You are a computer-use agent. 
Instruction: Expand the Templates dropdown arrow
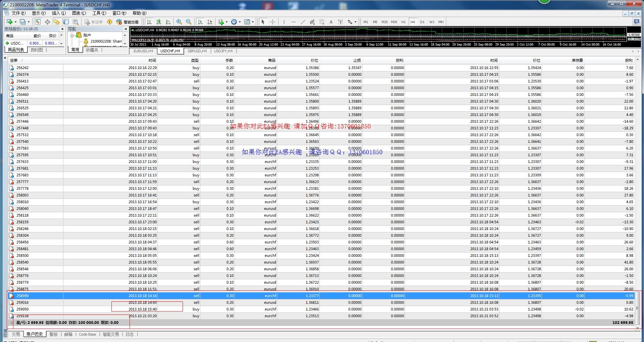tap(253, 22)
